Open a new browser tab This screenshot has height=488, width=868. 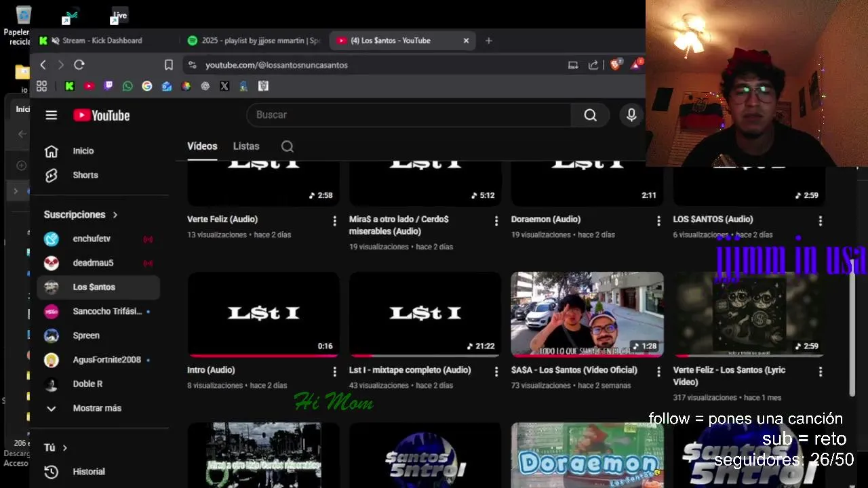[x=488, y=41]
